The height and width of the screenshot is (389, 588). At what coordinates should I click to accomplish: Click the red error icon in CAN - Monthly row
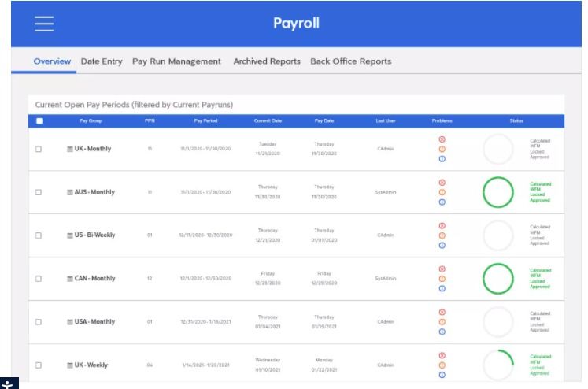coord(442,269)
